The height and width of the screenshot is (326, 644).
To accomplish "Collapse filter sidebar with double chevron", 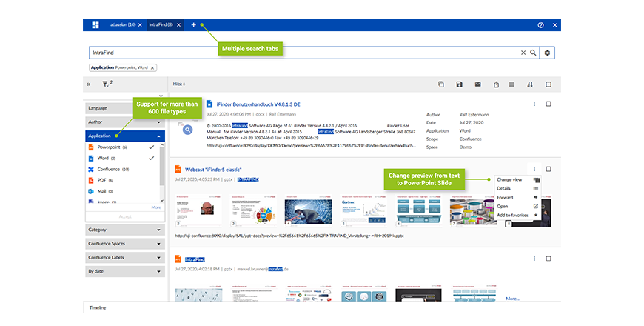I will tap(88, 84).
